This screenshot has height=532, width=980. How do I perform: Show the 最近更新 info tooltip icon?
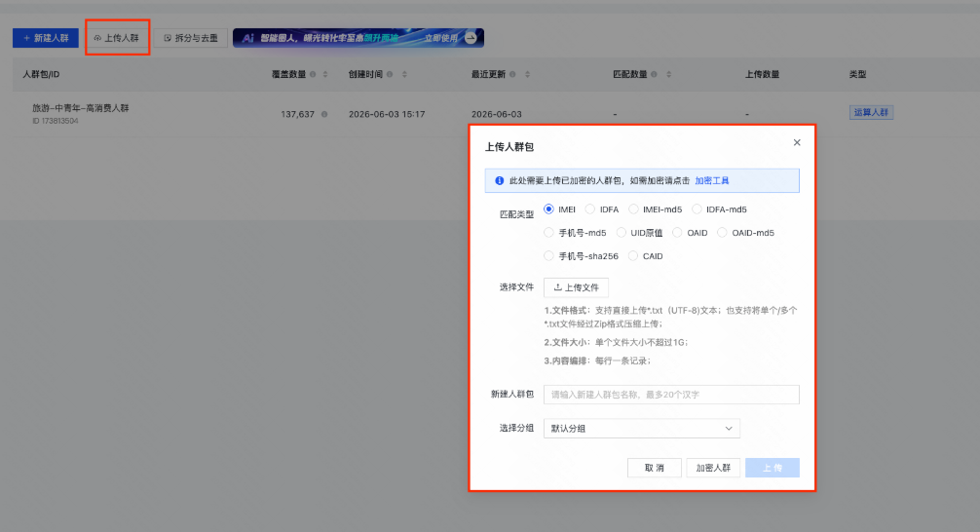512,74
